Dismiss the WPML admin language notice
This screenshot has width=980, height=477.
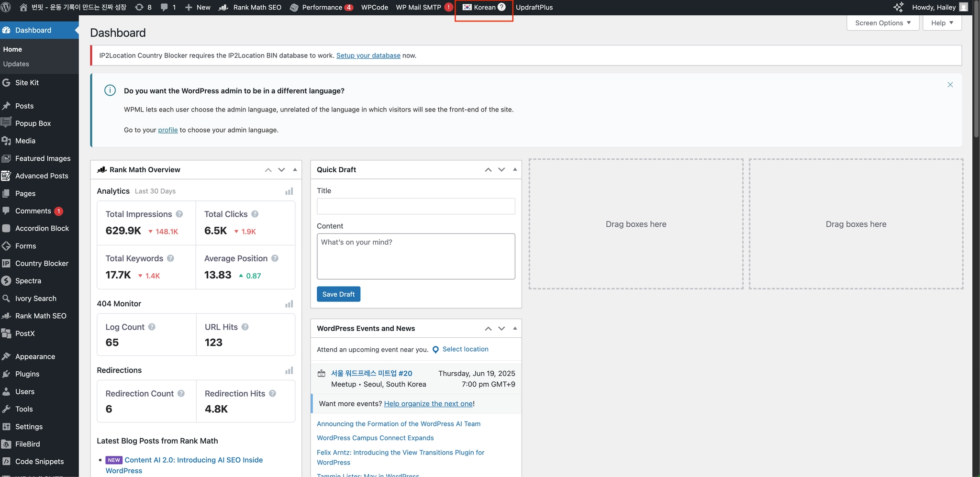point(950,85)
